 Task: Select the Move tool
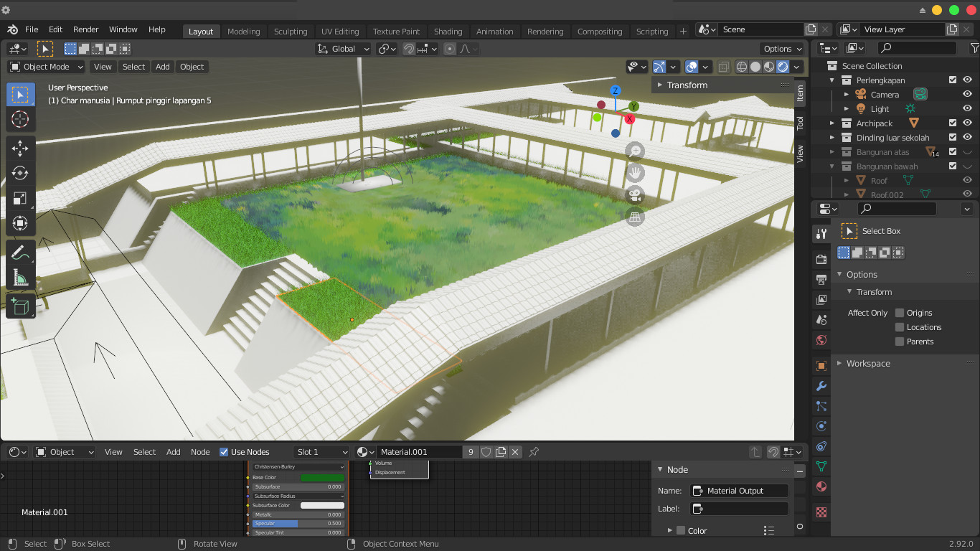point(20,149)
